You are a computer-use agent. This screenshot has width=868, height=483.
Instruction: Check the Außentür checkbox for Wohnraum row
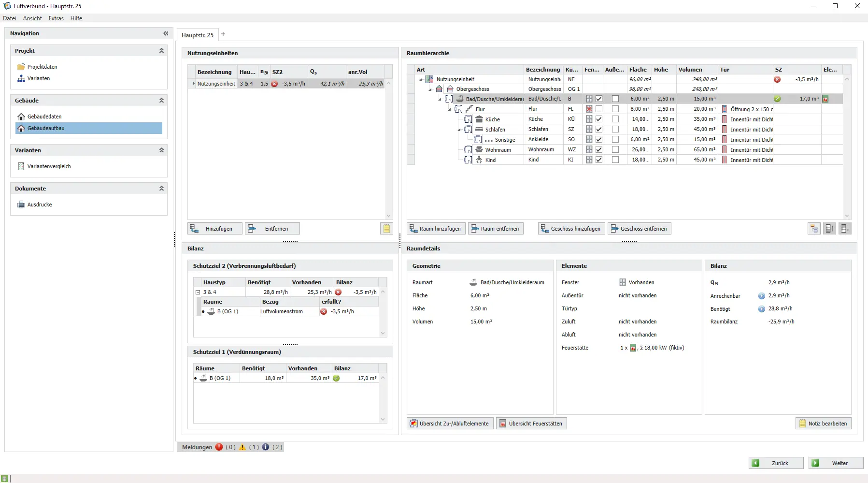tap(615, 149)
